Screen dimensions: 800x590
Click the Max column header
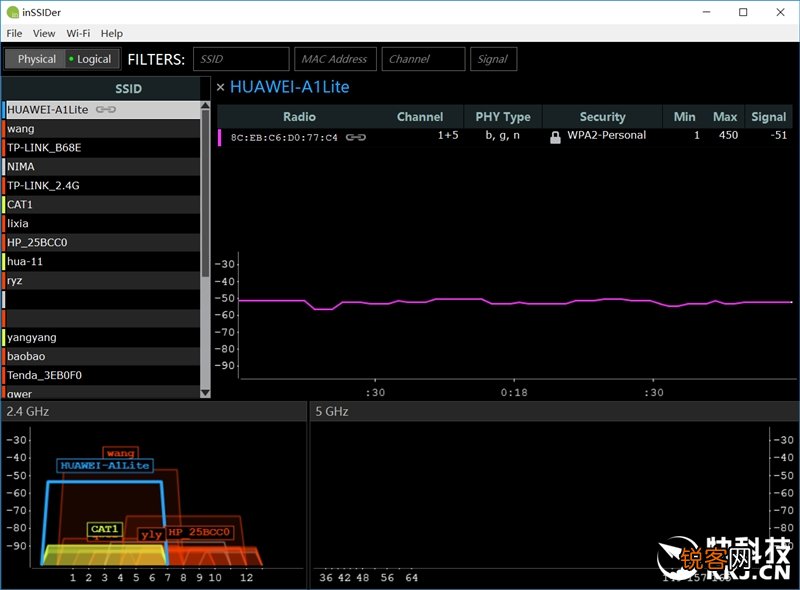click(x=725, y=117)
